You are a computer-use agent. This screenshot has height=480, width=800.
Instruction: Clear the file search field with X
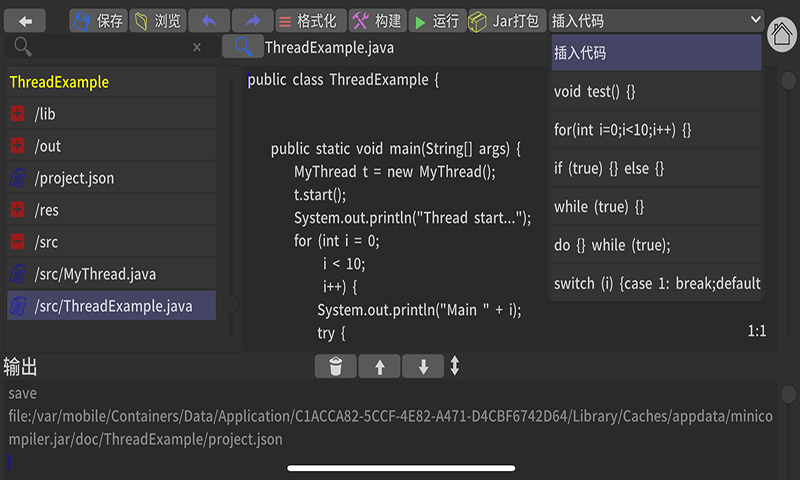pyautogui.click(x=197, y=47)
